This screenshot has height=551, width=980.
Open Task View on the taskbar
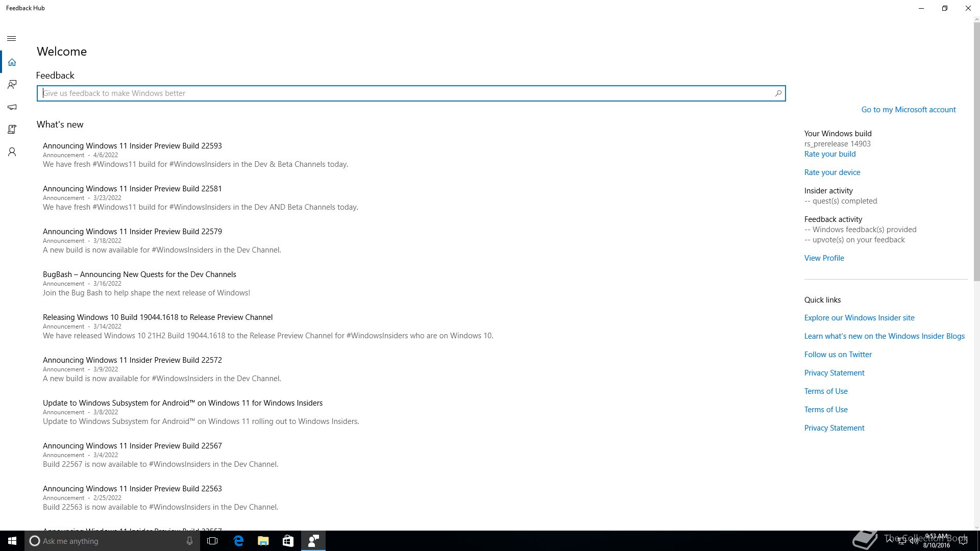coord(212,541)
